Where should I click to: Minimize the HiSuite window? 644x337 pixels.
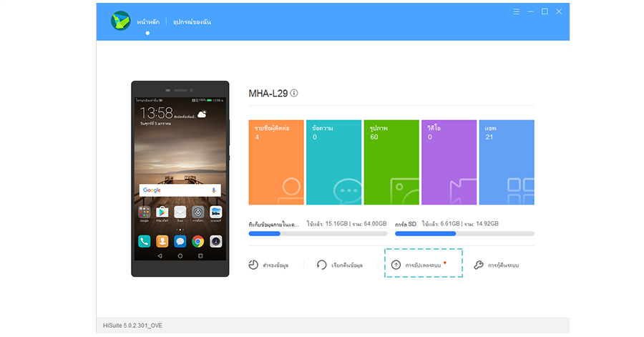[x=530, y=11]
